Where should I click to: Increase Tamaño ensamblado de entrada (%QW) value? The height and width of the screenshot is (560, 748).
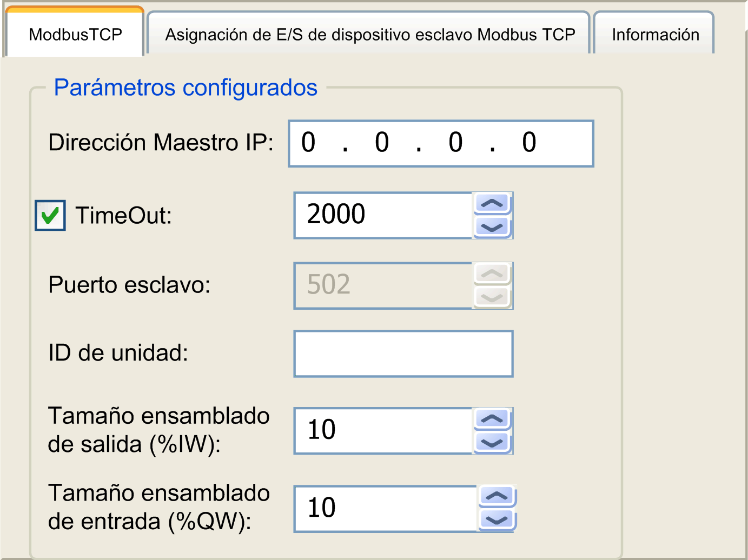(497, 496)
